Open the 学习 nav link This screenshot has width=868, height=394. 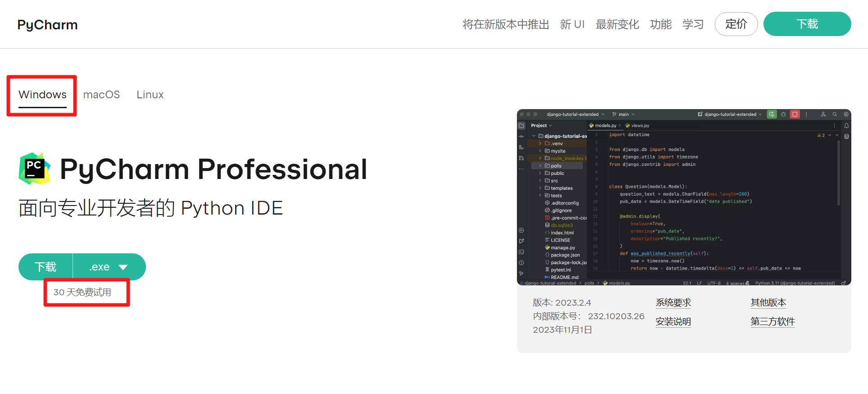click(x=693, y=24)
